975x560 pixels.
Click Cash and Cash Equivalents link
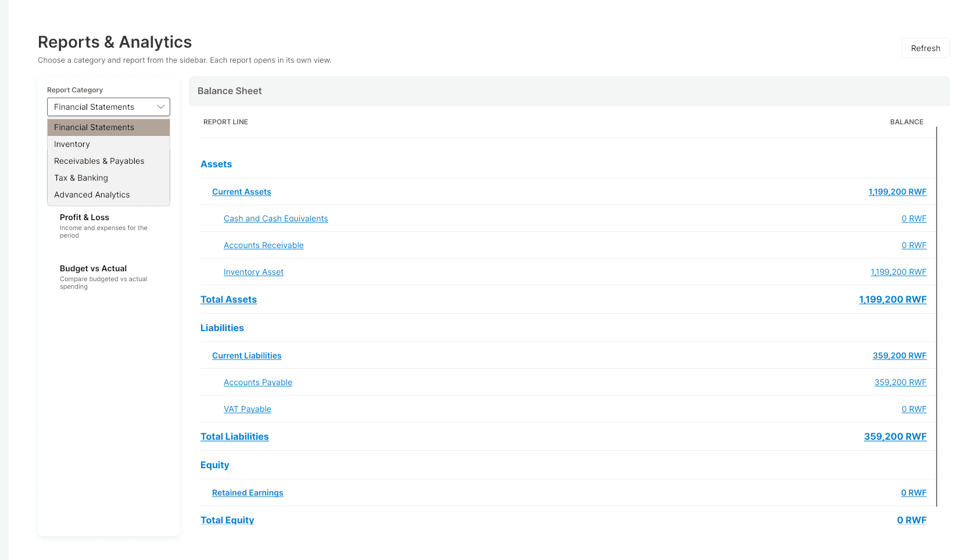coord(276,218)
